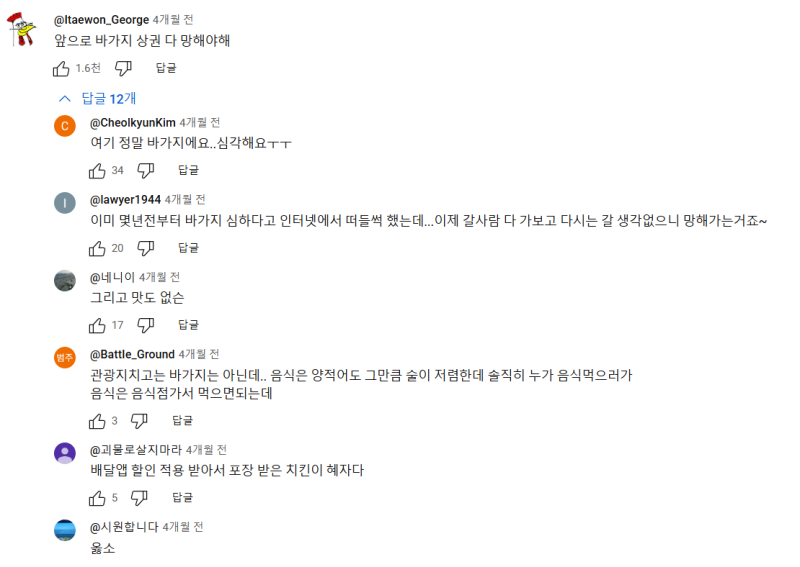Like @괴물로살지마라's reply with 5 likes
The image size is (800, 567).
[x=97, y=498]
